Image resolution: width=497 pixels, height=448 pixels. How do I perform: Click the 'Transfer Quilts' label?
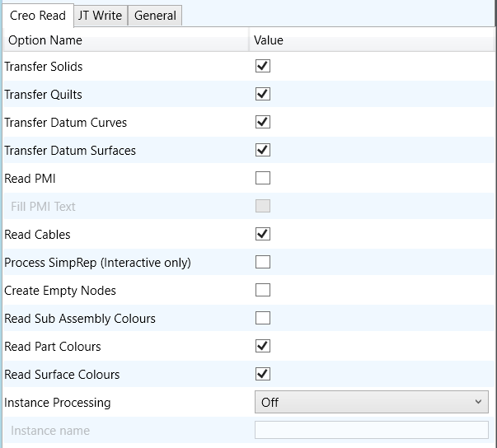(43, 95)
